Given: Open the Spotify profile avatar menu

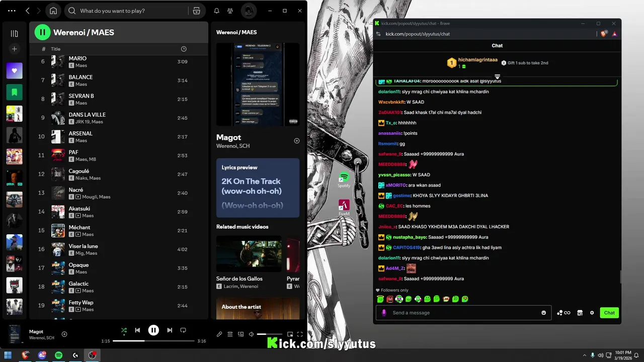Looking at the screenshot, I should click(x=249, y=11).
